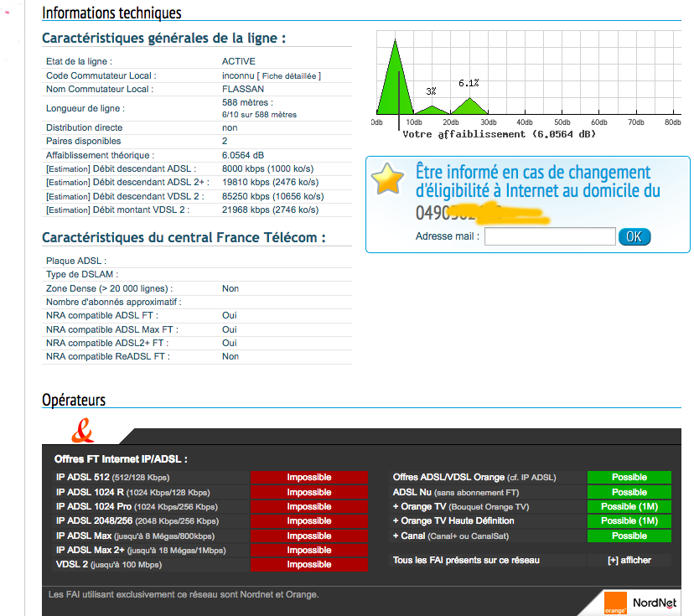
Task: Open the Fiche détaillée link
Action: pos(289,76)
